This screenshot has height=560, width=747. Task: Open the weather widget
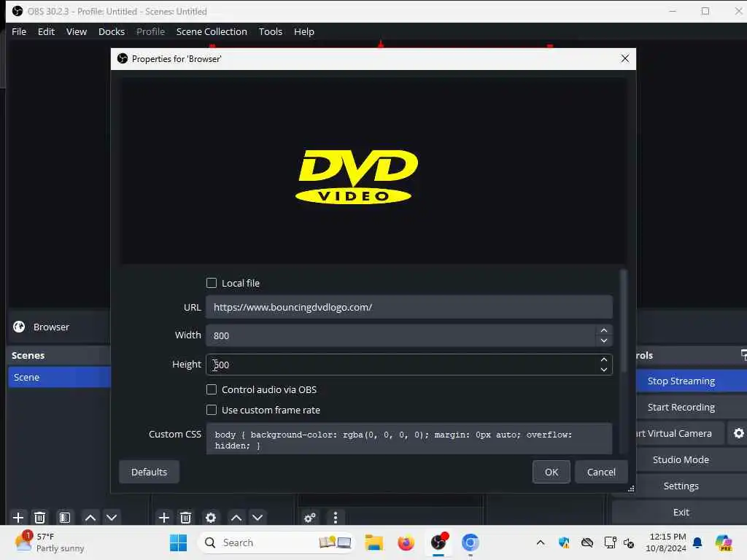[x=50, y=542]
